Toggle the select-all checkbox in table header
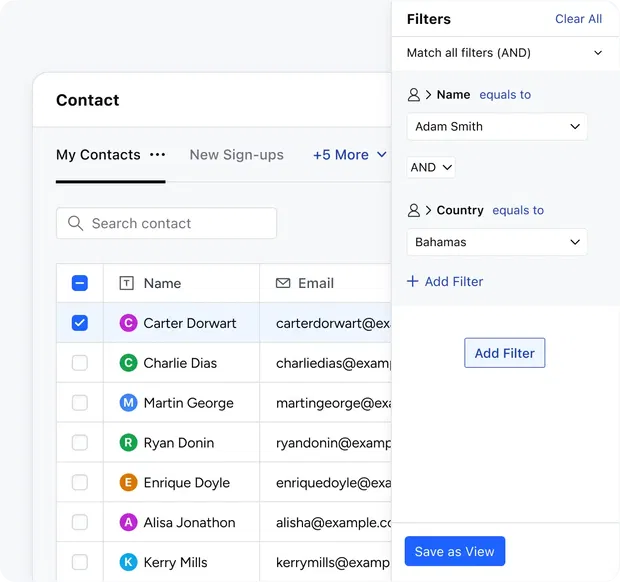 [x=79, y=283]
